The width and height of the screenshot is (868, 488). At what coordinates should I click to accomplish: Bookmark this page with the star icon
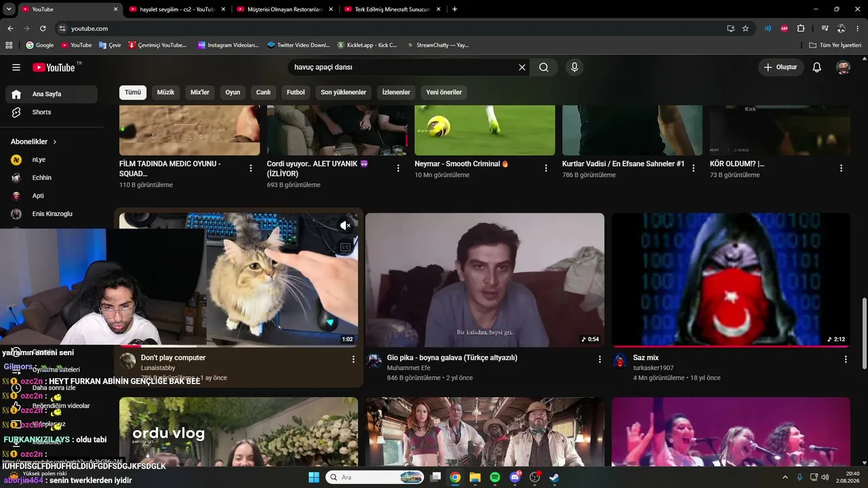coord(745,28)
